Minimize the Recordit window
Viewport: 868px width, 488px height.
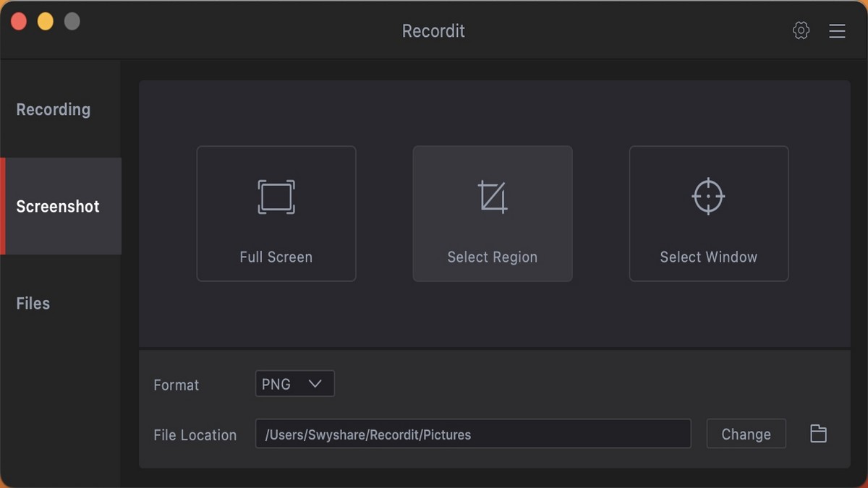point(46,22)
